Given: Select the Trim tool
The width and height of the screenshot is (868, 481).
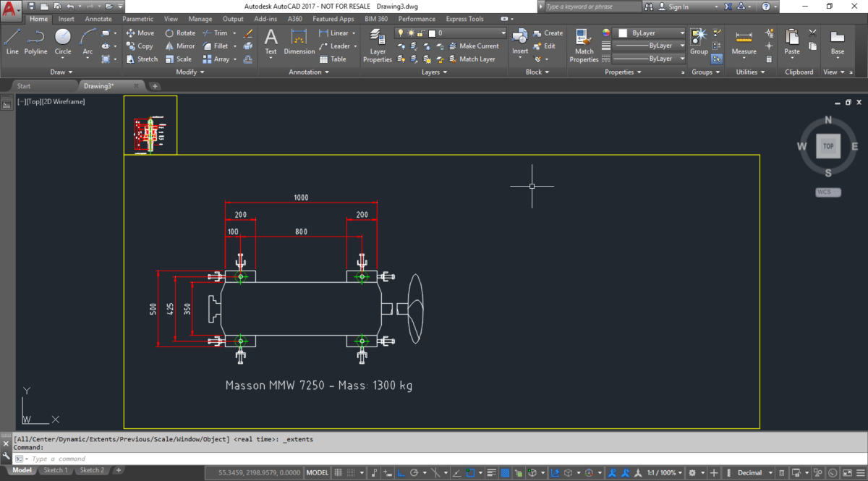Looking at the screenshot, I should [x=215, y=33].
